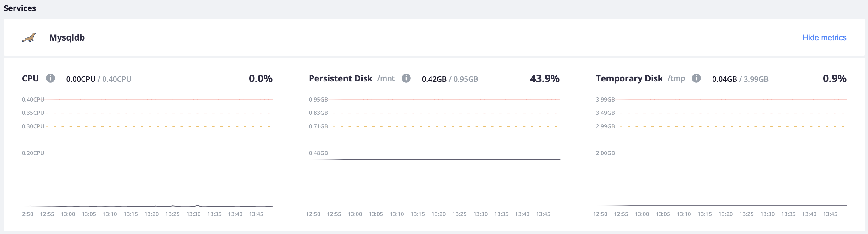Switch to the CPU metrics panel

[30, 78]
